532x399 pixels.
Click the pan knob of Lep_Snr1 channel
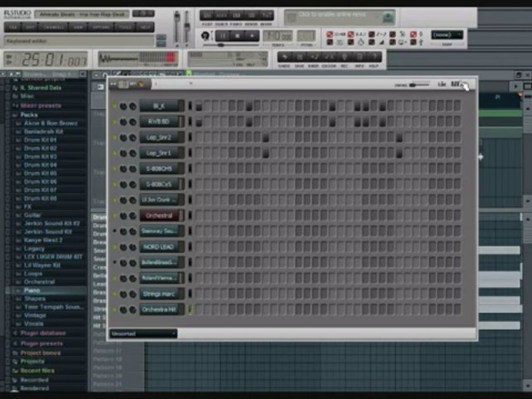tap(123, 154)
